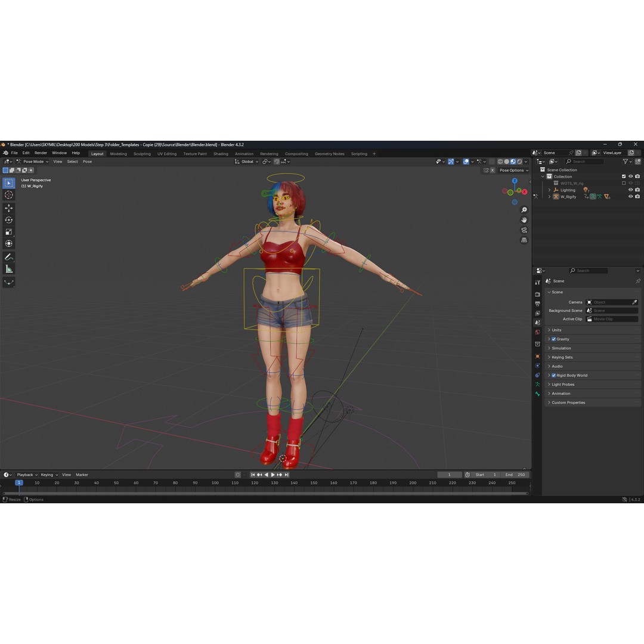Expand the Simulation panel

point(593,348)
